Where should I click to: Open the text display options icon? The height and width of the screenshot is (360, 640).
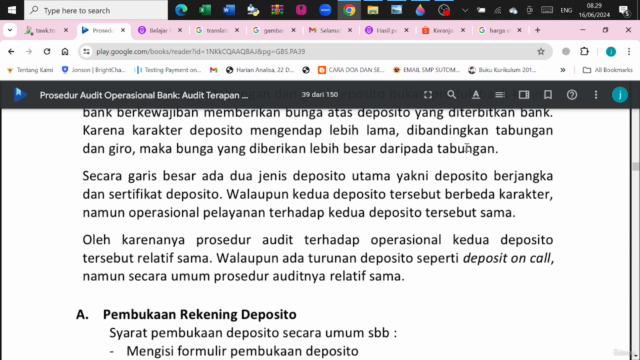point(476,95)
